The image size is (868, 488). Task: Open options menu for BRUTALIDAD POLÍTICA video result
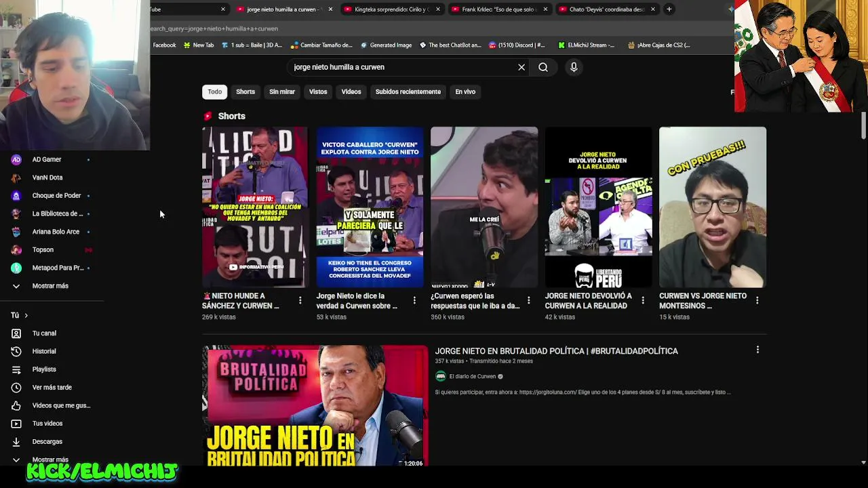click(757, 350)
